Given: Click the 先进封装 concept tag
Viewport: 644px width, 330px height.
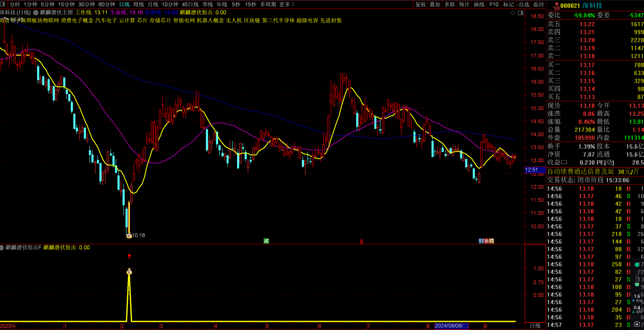Looking at the screenshot, I should coord(331,21).
